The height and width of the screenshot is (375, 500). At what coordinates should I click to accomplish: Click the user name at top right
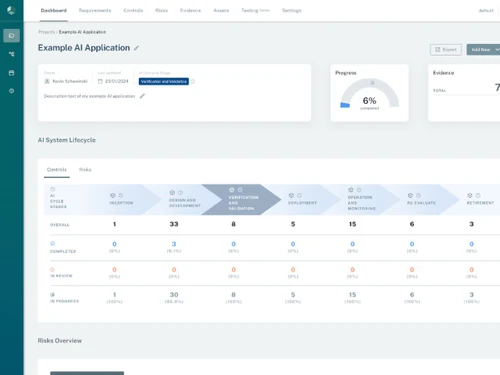[486, 11]
